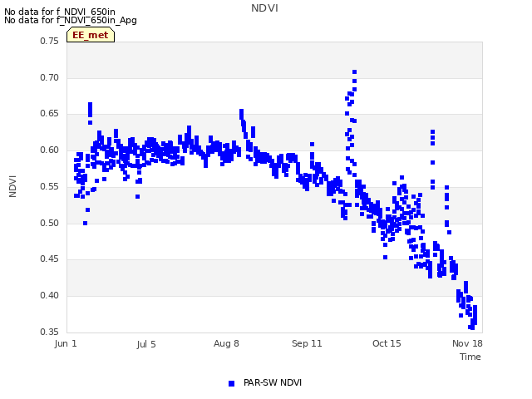Click the EE_met annotation label
The height and width of the screenshot is (399, 532).
coord(91,35)
